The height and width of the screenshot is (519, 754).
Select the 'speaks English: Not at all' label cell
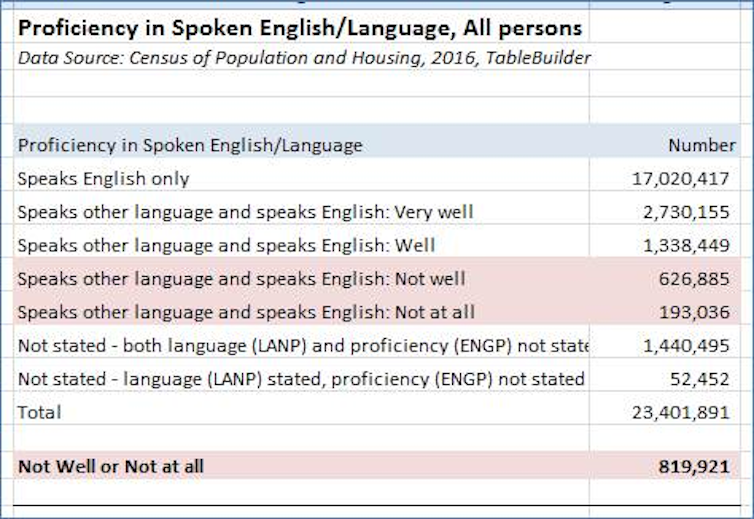tap(245, 312)
